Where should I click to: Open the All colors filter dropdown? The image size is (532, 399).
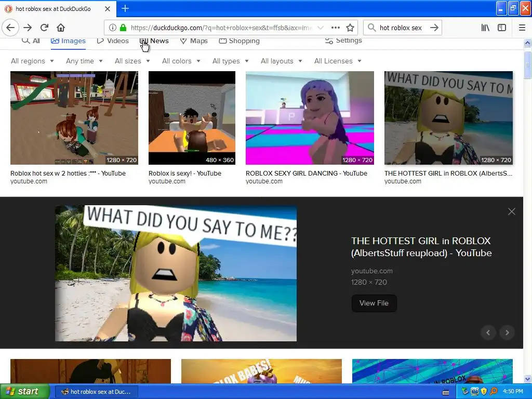[x=181, y=61]
